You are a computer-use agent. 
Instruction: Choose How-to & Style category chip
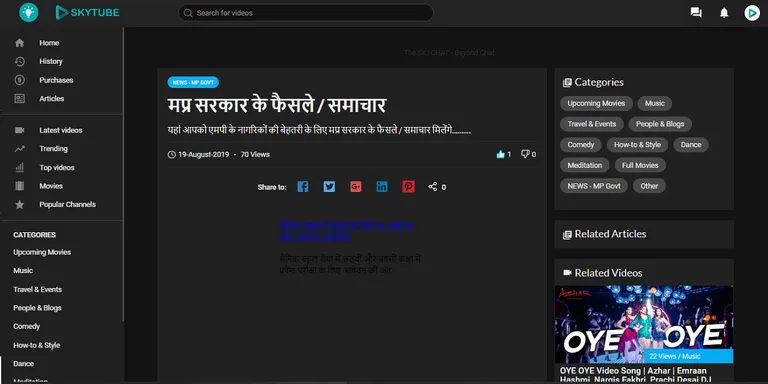637,144
